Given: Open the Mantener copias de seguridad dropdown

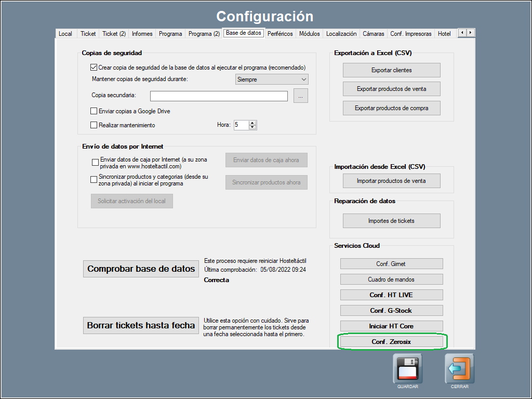Looking at the screenshot, I should click(x=272, y=79).
